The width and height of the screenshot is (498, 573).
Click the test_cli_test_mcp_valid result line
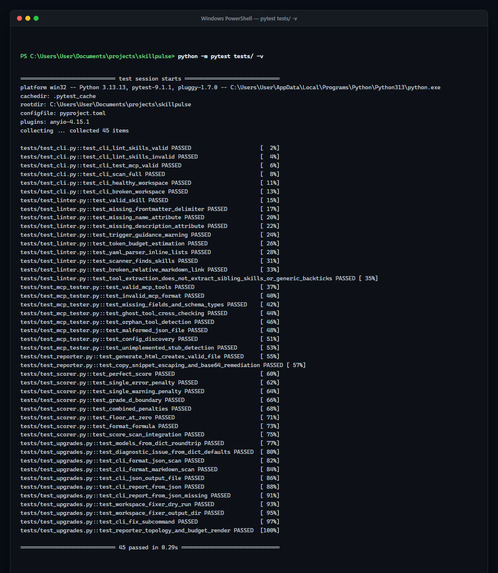click(150, 166)
